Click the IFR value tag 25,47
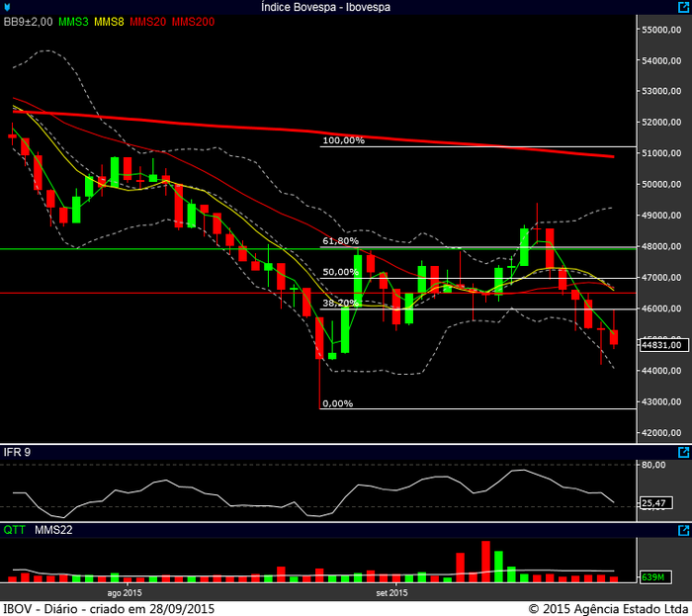This screenshot has width=692, height=616. coord(652,503)
